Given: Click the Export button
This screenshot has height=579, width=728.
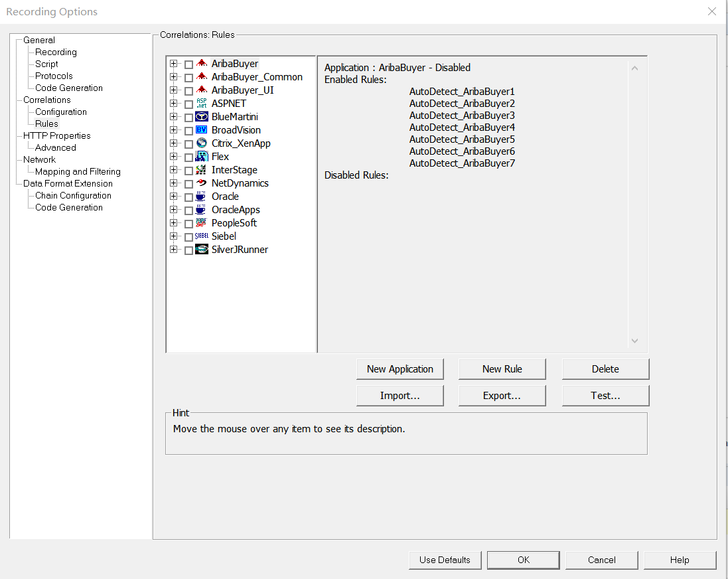Looking at the screenshot, I should click(x=502, y=396).
